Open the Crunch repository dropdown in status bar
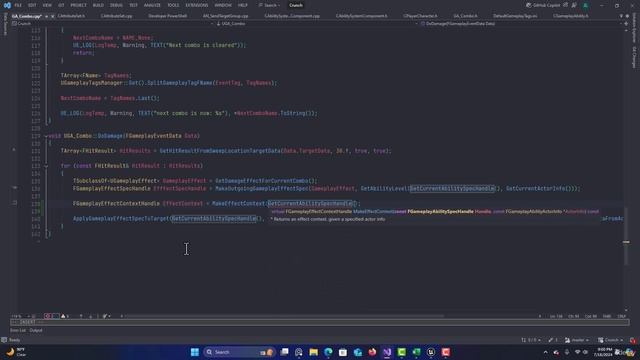 point(611,340)
